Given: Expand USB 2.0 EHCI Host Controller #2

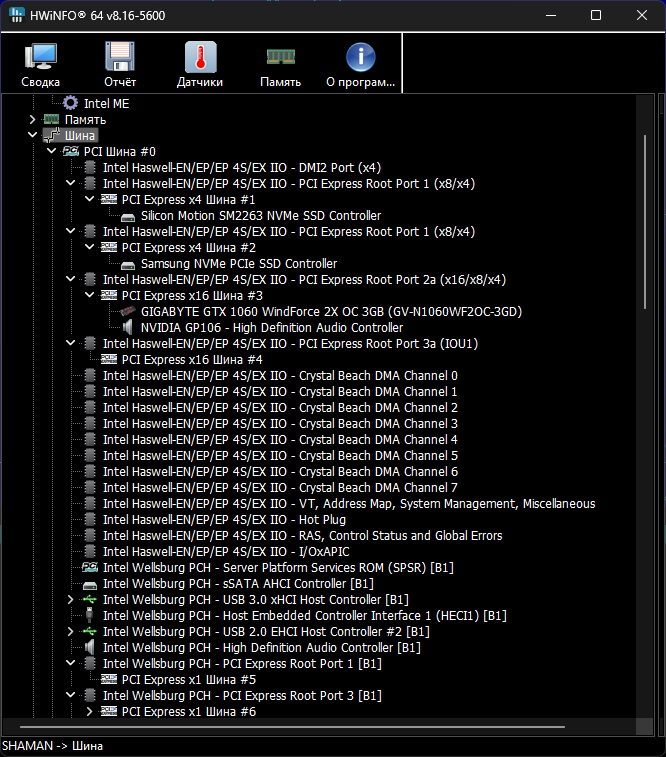Looking at the screenshot, I should click(x=70, y=631).
